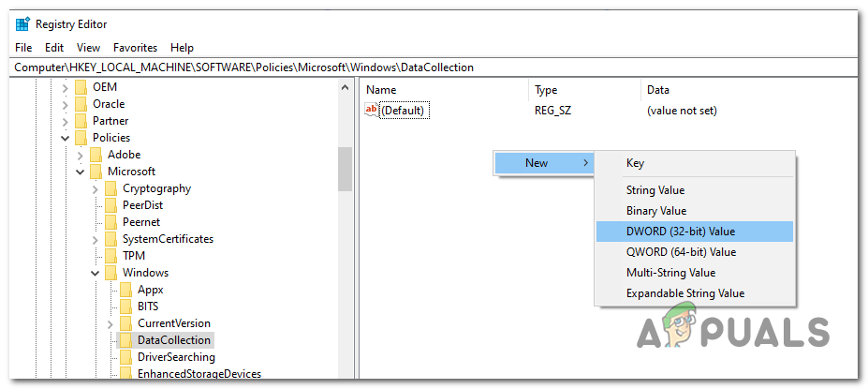Click the tree pane vertical scrollbar thumb
Viewport: 868px width, 389px height.
(x=345, y=169)
